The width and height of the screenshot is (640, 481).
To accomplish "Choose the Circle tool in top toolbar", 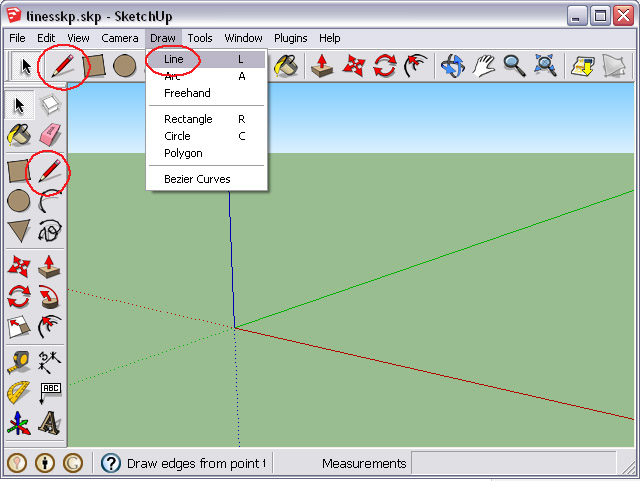I will tap(124, 66).
